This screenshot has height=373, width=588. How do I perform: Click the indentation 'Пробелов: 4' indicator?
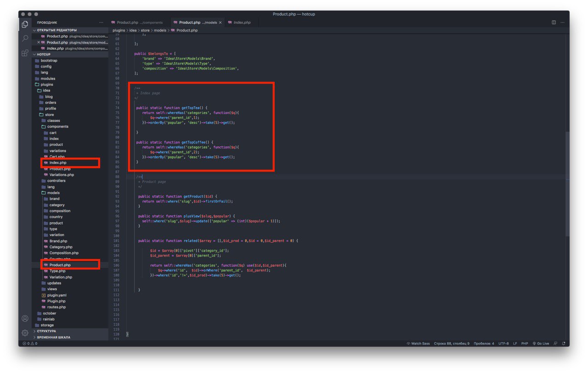click(484, 343)
